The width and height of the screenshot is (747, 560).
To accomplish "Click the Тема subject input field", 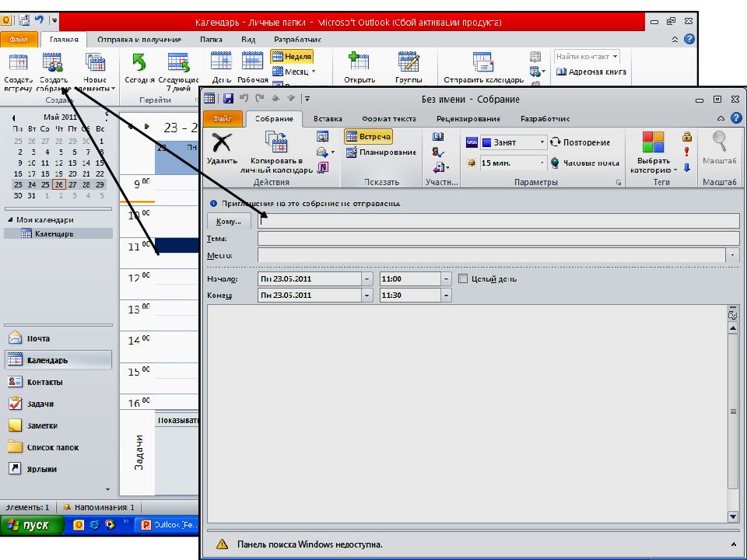I will 498,239.
